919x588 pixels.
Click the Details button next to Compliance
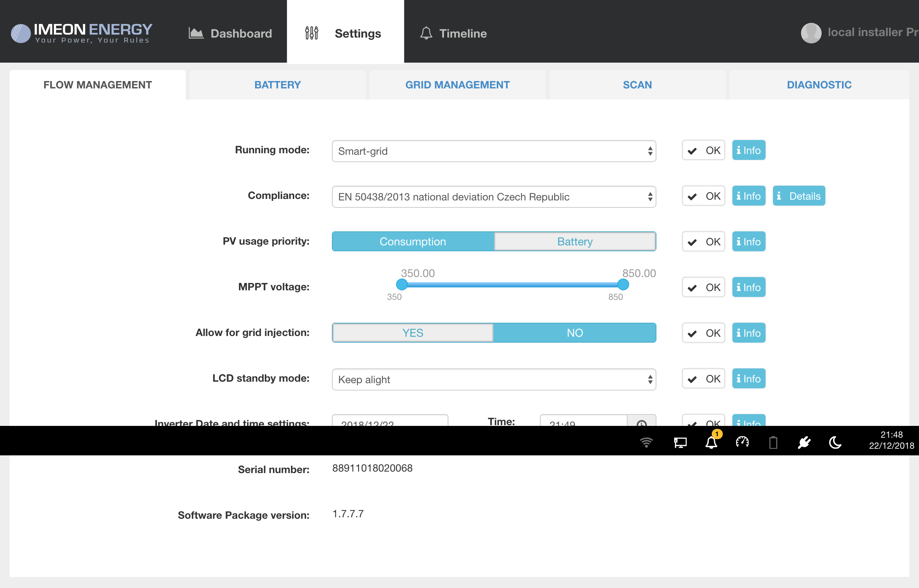799,196
